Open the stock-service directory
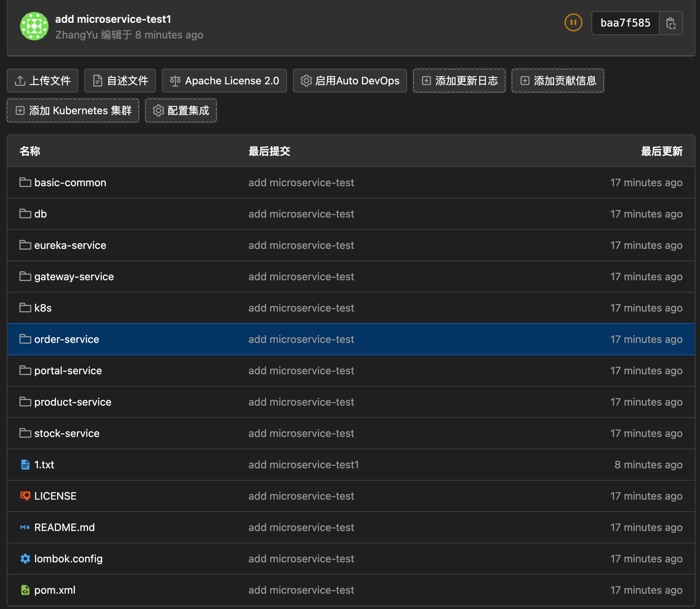This screenshot has height=609, width=700. point(67,433)
